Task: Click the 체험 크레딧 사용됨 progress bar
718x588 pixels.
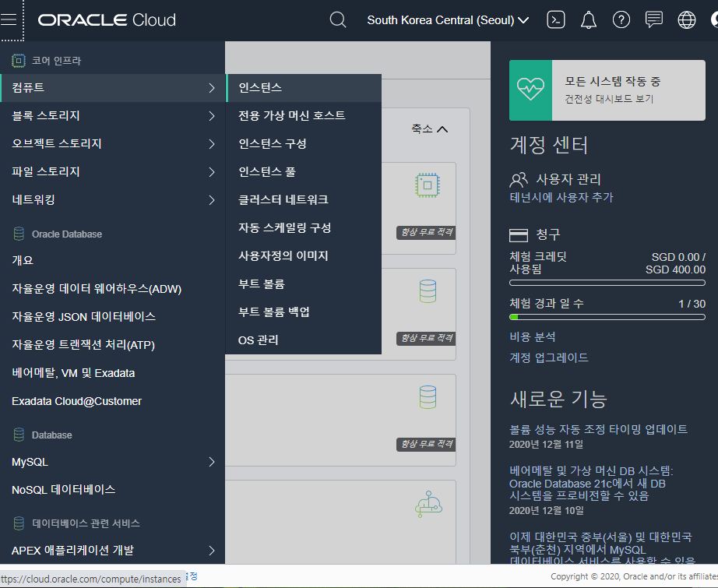Action: (x=607, y=283)
